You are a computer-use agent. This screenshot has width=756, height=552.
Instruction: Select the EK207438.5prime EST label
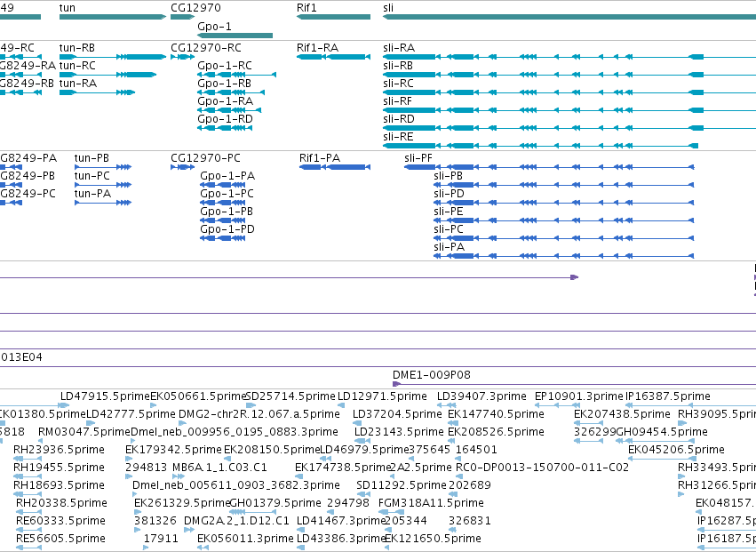[622, 414]
